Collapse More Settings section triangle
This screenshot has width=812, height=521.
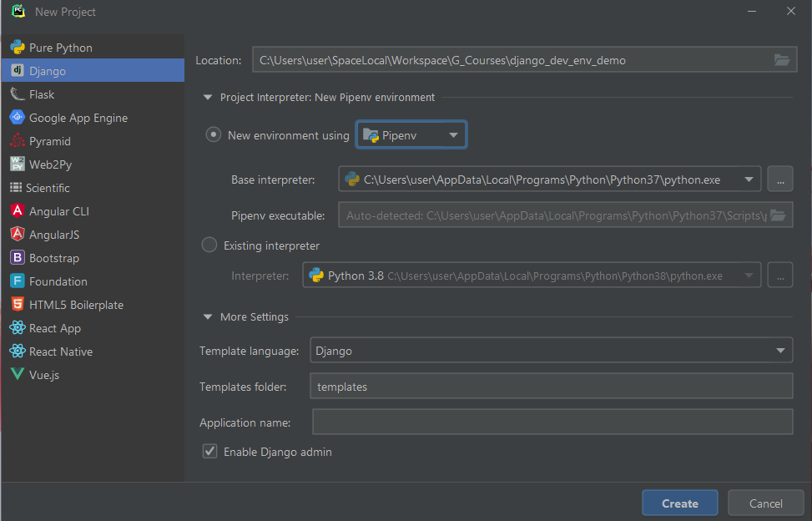pyautogui.click(x=208, y=316)
